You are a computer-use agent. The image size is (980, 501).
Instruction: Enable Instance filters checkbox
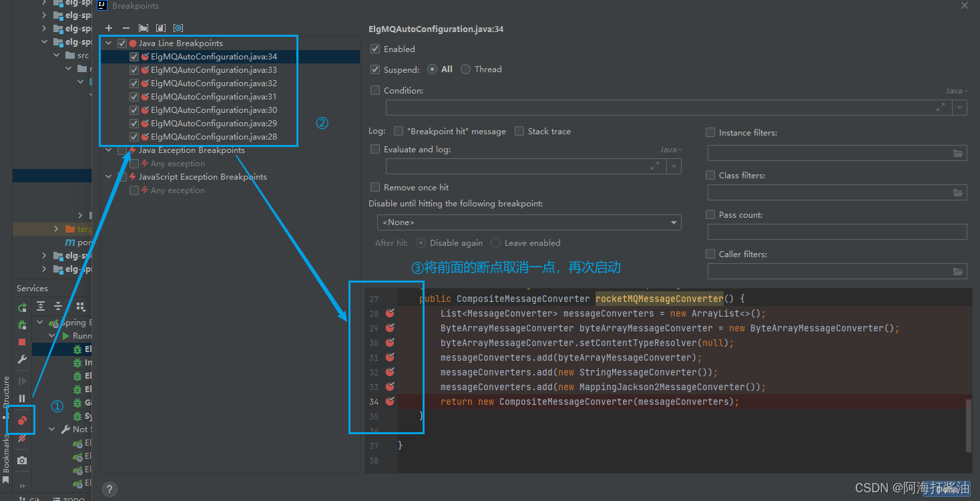pyautogui.click(x=710, y=133)
